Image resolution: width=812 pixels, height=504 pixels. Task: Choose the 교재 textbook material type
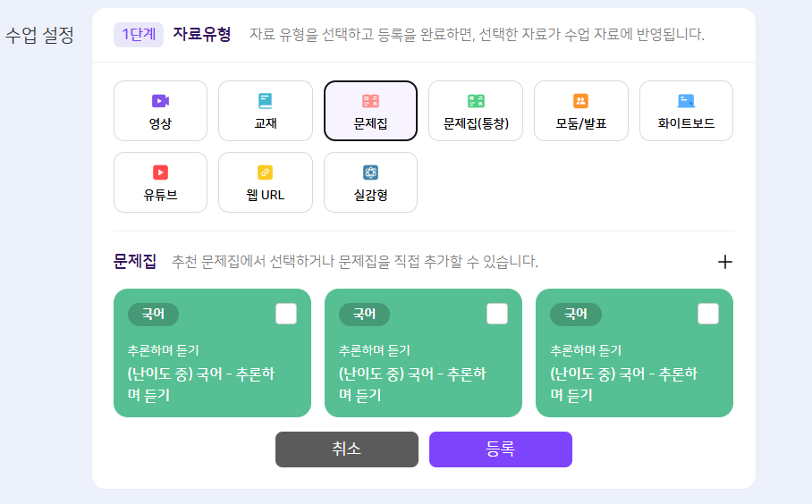click(266, 111)
